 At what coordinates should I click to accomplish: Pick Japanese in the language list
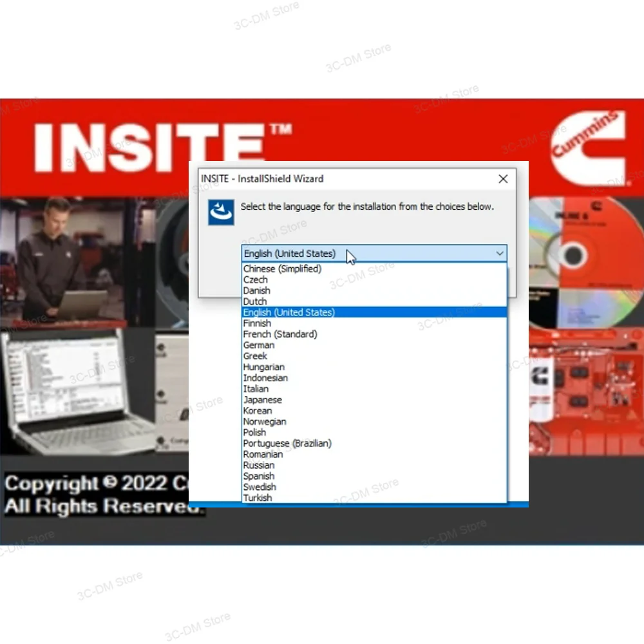[374, 400]
